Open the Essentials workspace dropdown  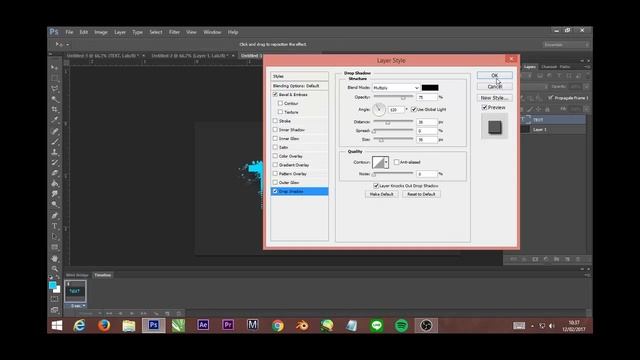pos(566,44)
